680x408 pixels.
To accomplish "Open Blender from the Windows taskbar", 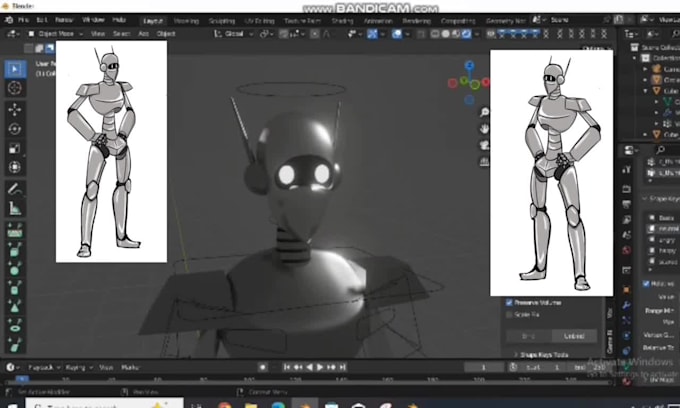I will [x=305, y=404].
